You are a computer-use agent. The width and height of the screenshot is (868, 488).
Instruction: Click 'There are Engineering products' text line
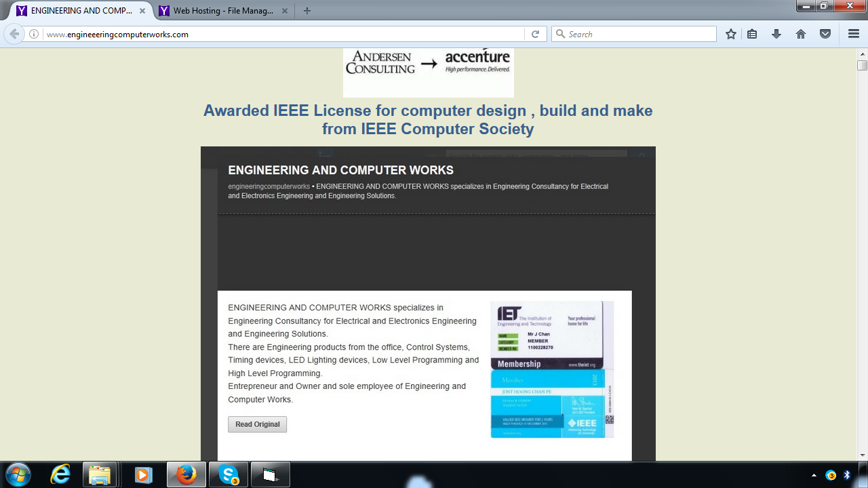click(x=349, y=347)
